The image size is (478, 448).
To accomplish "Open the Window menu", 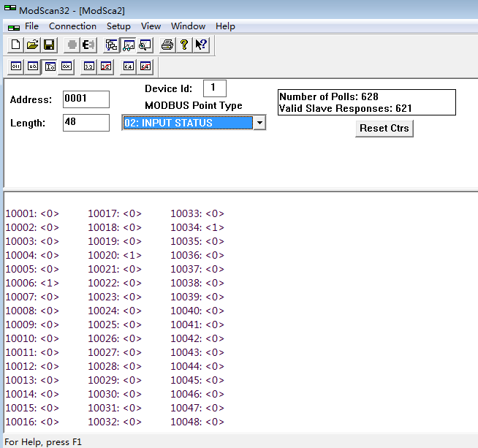I will (188, 26).
